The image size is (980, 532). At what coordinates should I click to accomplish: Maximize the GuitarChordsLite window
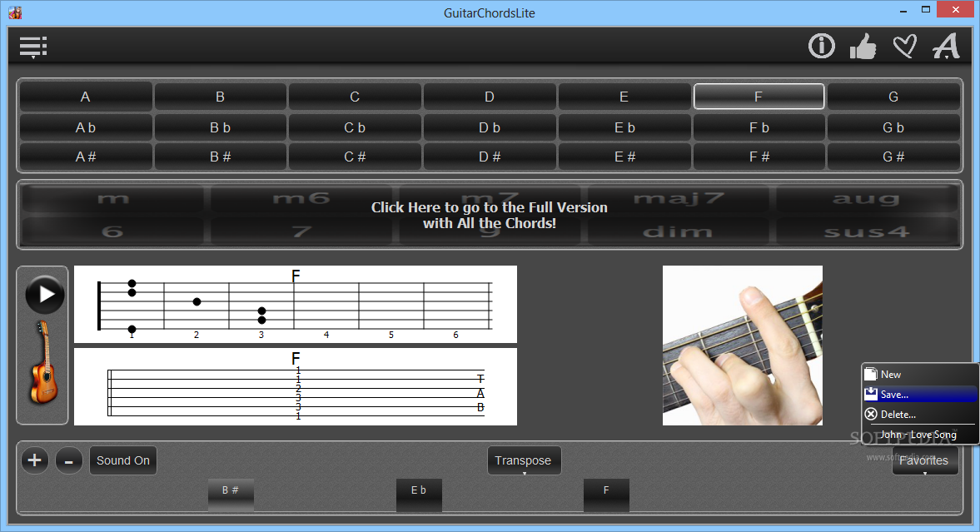926,10
